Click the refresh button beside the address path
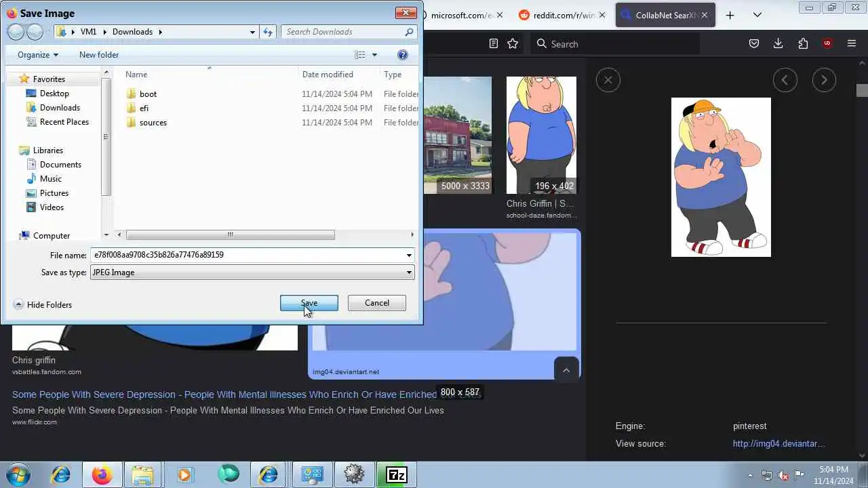Viewport: 868px width, 488px height. tap(268, 32)
